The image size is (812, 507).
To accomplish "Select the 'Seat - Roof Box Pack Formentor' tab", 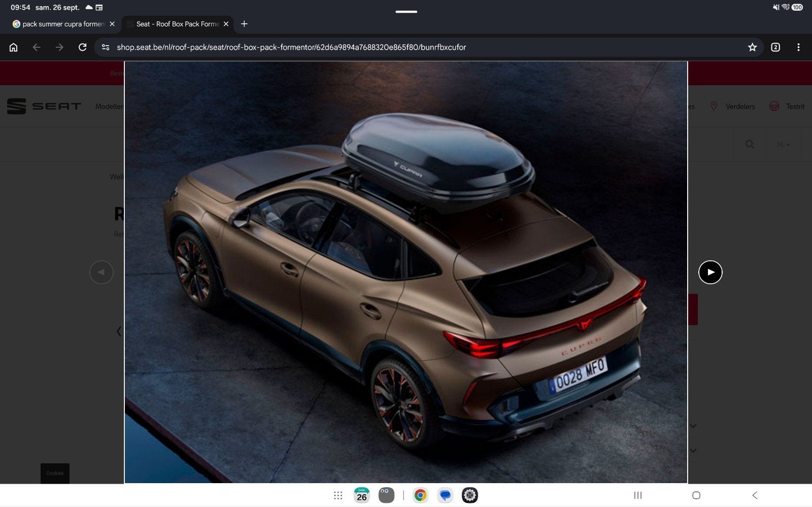I will (178, 24).
